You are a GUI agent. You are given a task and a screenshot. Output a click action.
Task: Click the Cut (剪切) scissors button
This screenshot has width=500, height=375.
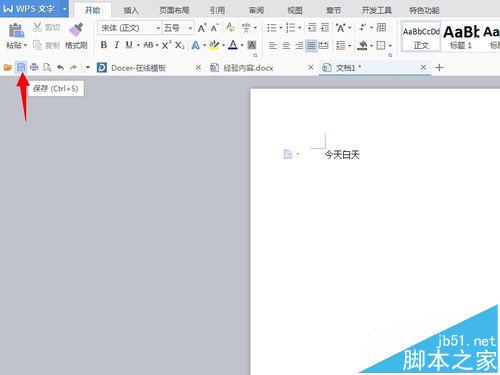click(46, 27)
